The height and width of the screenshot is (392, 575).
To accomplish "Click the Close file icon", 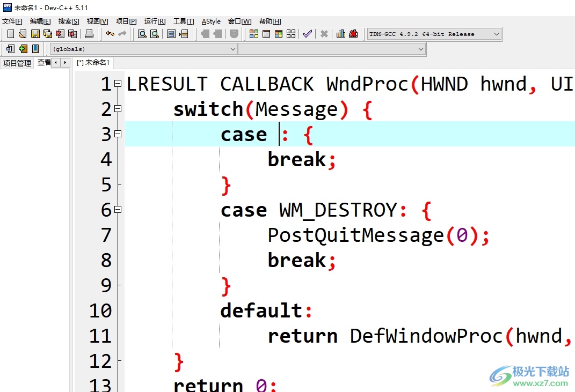I will click(x=60, y=34).
